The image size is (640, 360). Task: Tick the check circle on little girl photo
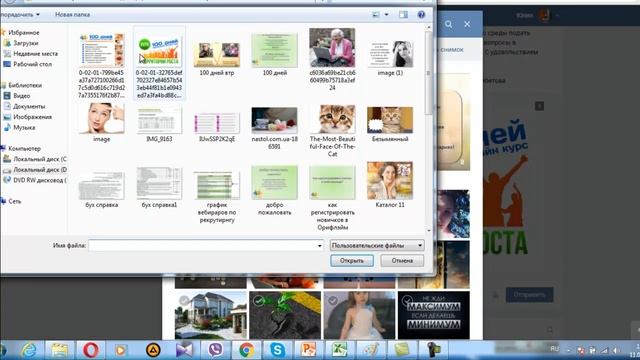click(333, 300)
